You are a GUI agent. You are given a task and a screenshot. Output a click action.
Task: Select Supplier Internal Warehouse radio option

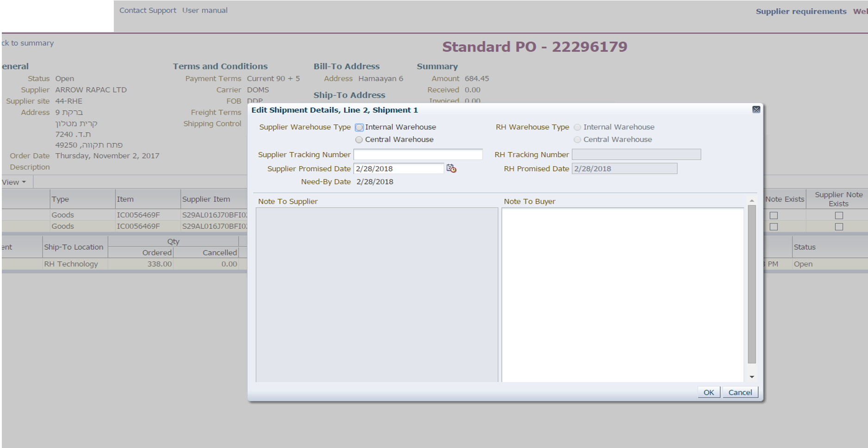(x=359, y=127)
